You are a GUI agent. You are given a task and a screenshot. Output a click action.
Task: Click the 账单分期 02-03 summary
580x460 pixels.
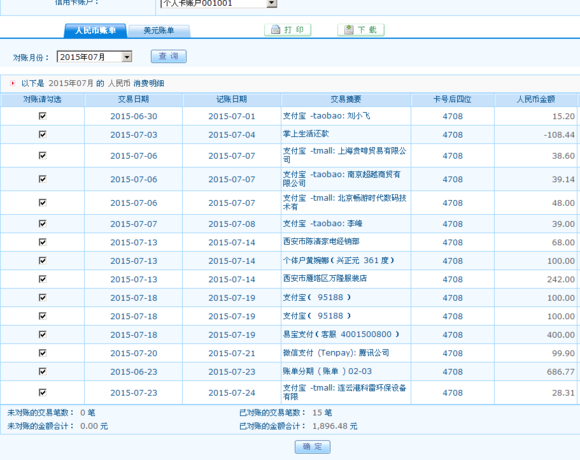coord(327,371)
